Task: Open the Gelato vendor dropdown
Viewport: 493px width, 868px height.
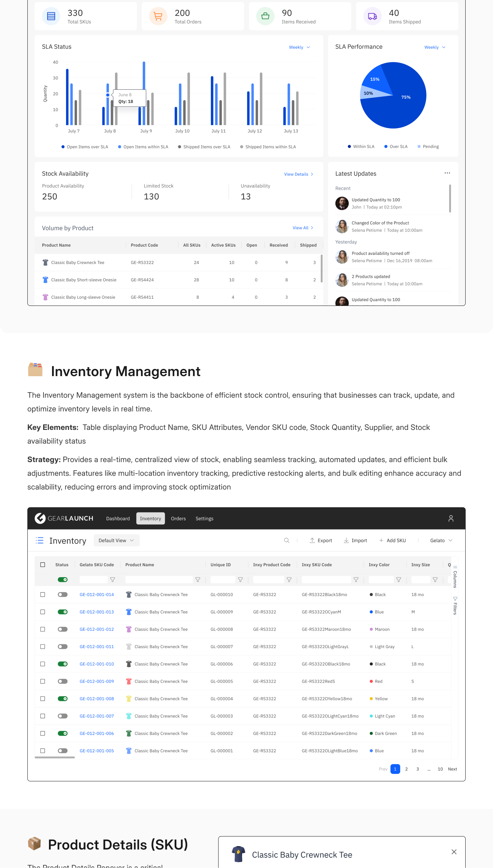Action: [x=441, y=540]
